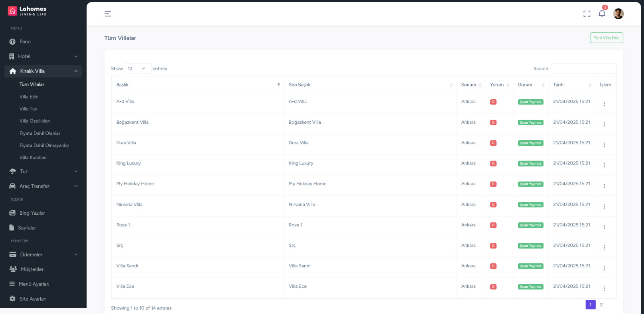
Task: Sort the table by Tarih column
Action: click(572, 84)
